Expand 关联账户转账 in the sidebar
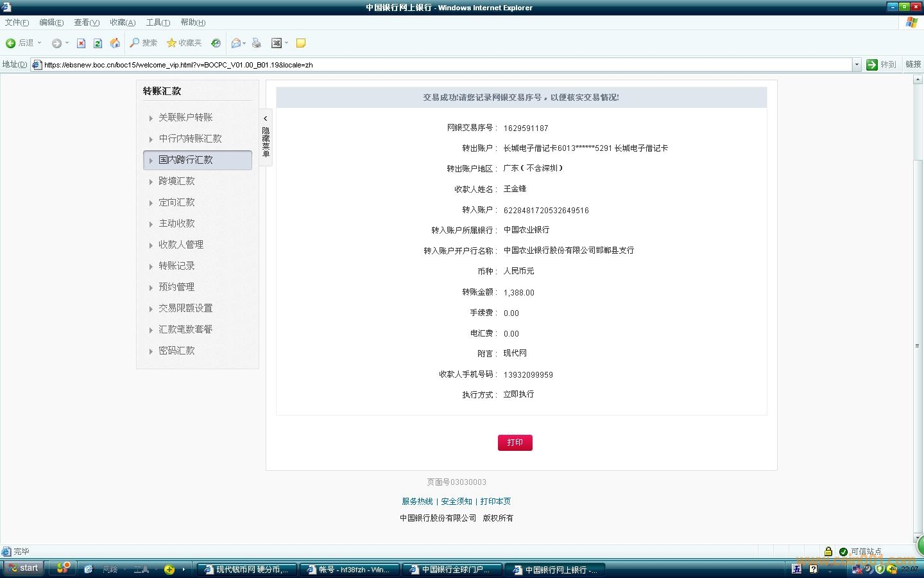Image resolution: width=924 pixels, height=578 pixels. 185,118
